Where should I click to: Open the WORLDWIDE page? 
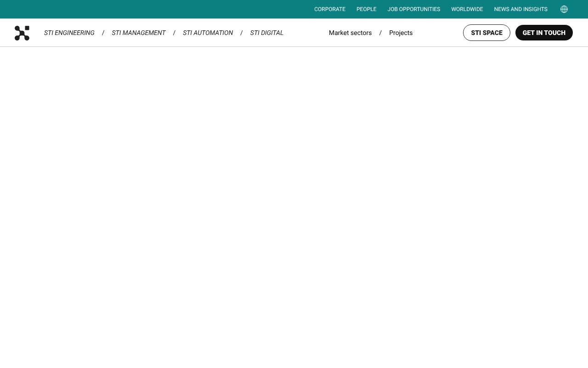(x=467, y=9)
